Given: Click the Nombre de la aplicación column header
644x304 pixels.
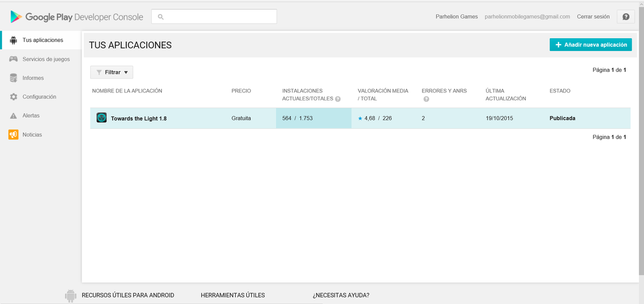Looking at the screenshot, I should (x=127, y=91).
